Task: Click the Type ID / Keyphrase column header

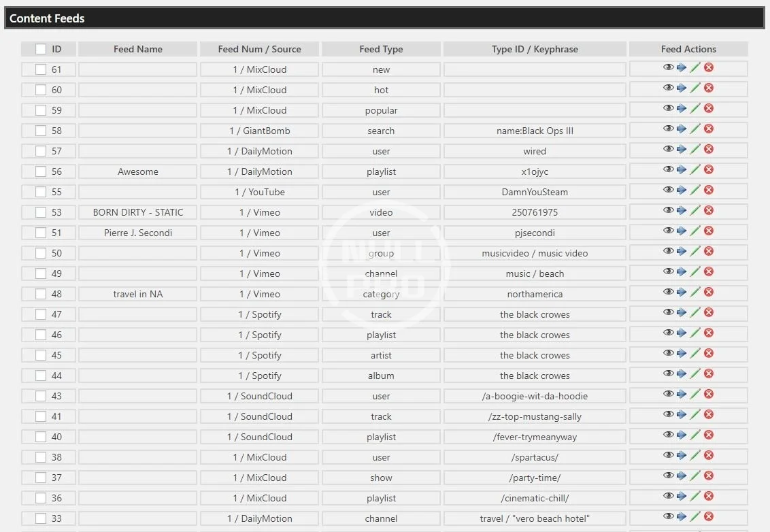Action: [x=535, y=49]
